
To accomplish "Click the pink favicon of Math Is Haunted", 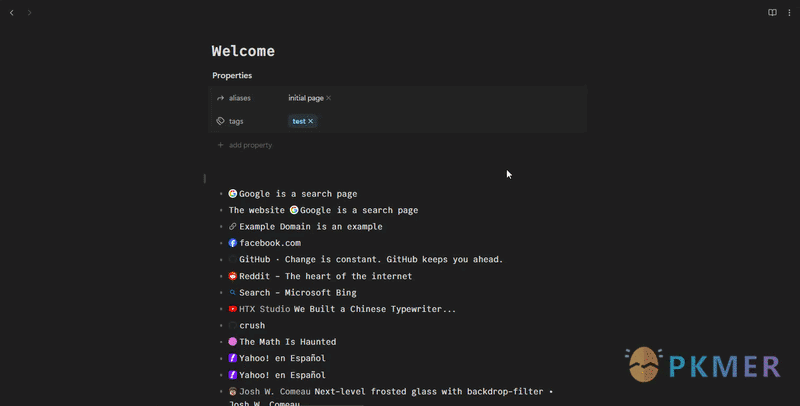I will pos(233,342).
